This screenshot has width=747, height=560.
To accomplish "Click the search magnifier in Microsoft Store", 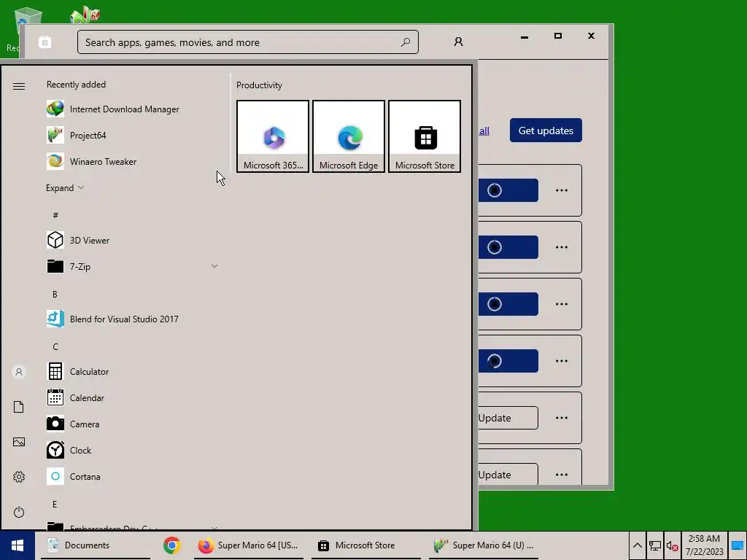I will [x=406, y=42].
